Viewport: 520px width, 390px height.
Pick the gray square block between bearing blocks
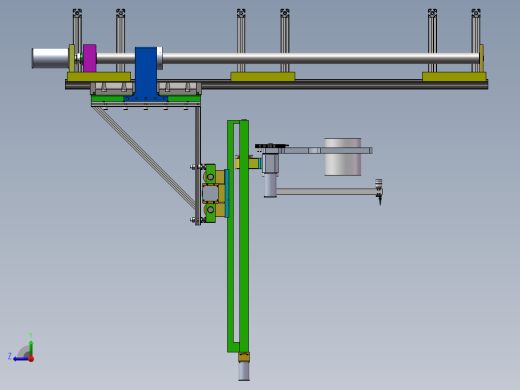pos(210,193)
